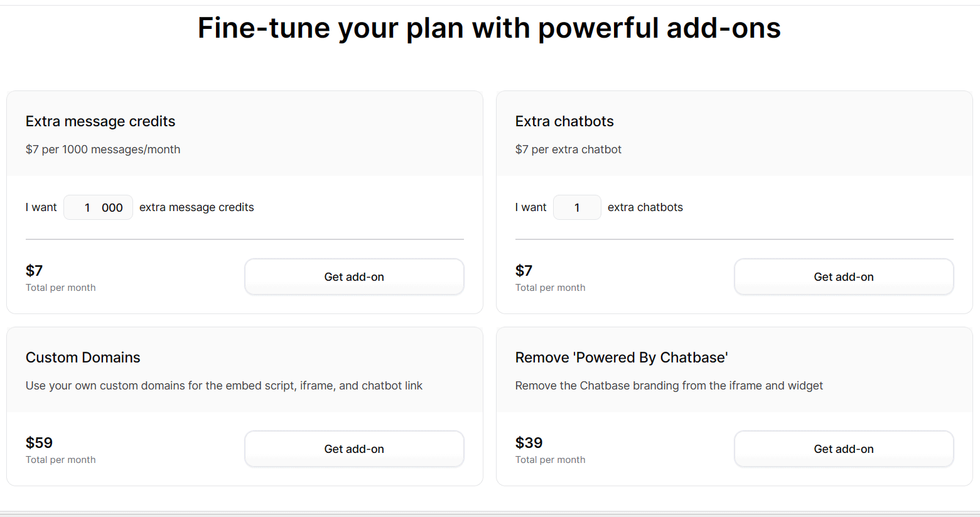Focus the extra chatbots quantity field
The height and width of the screenshot is (517, 980).
click(577, 207)
